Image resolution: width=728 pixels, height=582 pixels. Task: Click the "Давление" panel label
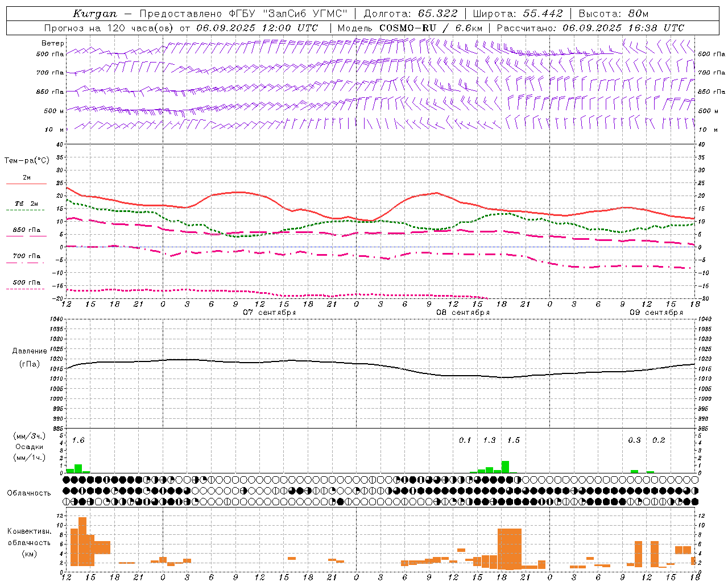30,351
